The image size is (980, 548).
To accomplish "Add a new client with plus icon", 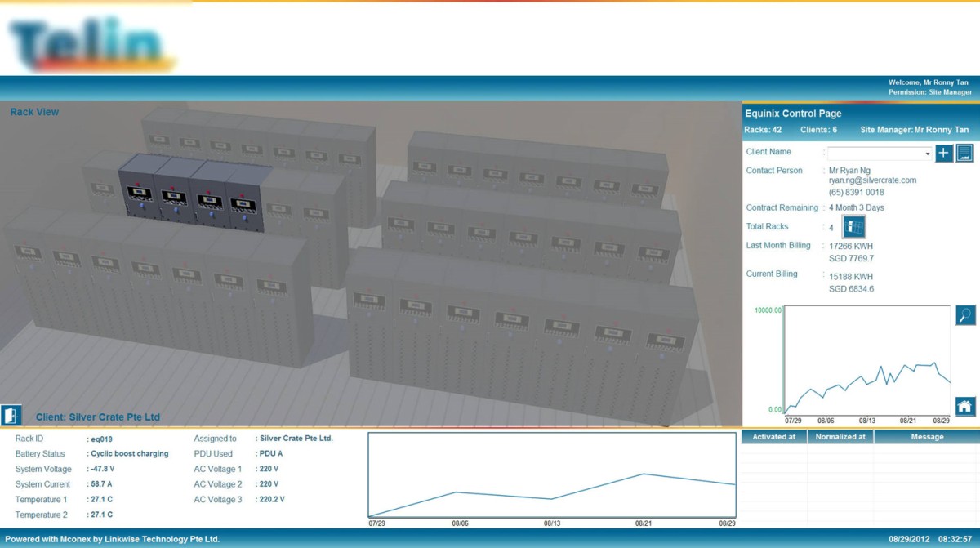I will tap(944, 153).
